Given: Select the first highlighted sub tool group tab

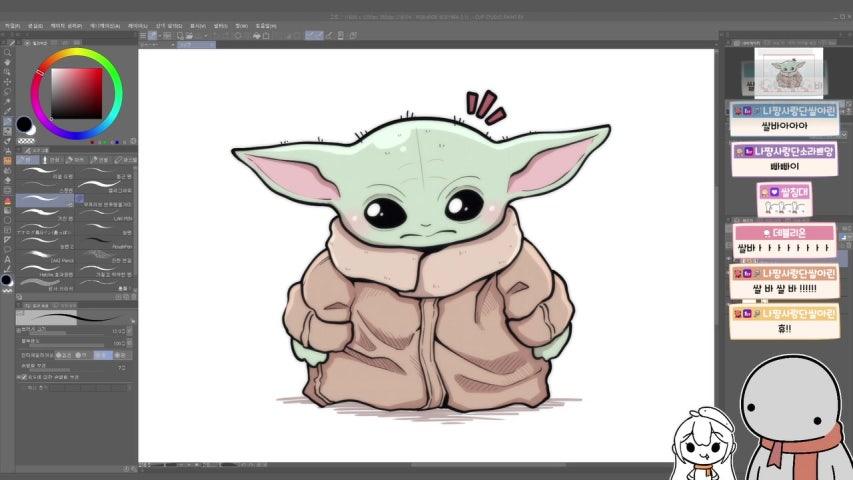Looking at the screenshot, I should pos(27,160).
